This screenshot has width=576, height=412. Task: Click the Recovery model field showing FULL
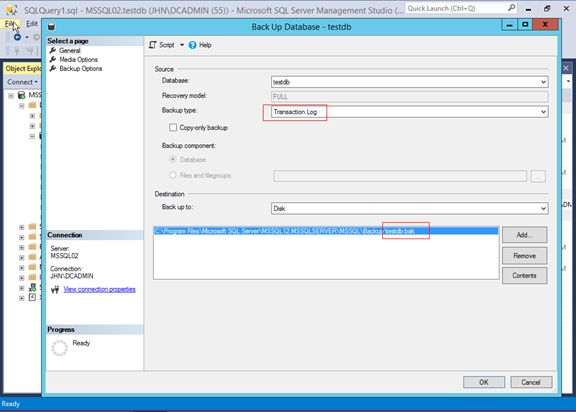[410, 97]
